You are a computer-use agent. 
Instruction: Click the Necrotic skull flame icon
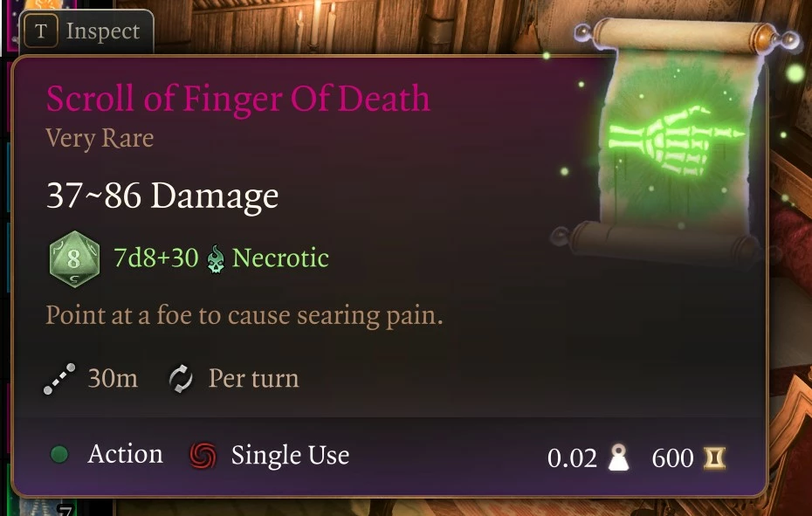pyautogui.click(x=216, y=258)
